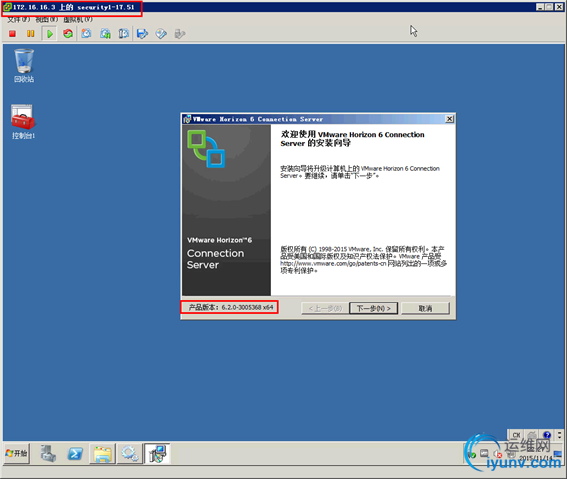
Task: Click the CH language bar indicator
Action: (516, 435)
